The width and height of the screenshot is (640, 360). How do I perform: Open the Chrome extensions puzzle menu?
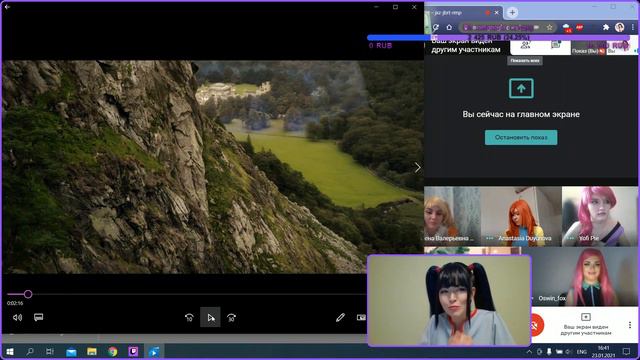[x=606, y=27]
